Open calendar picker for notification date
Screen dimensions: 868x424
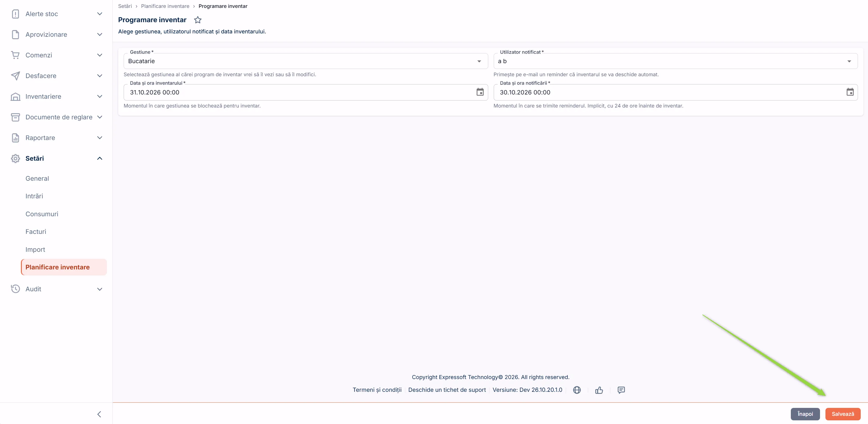850,92
